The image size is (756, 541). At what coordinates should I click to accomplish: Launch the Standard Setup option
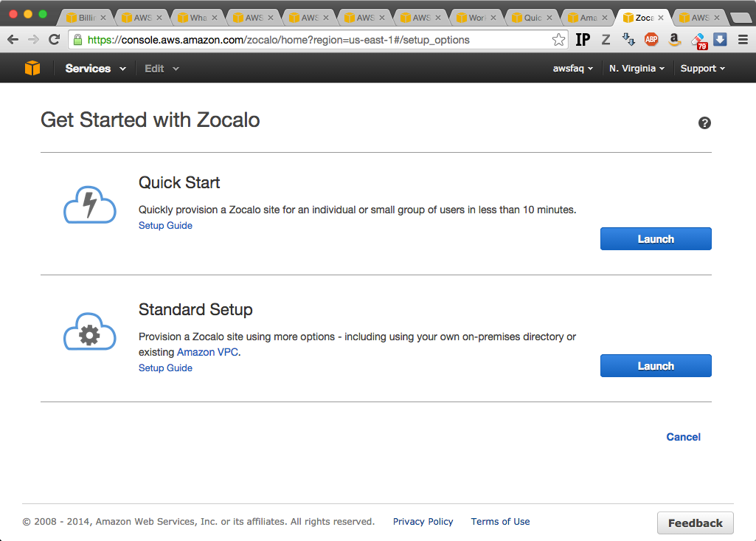tap(656, 366)
